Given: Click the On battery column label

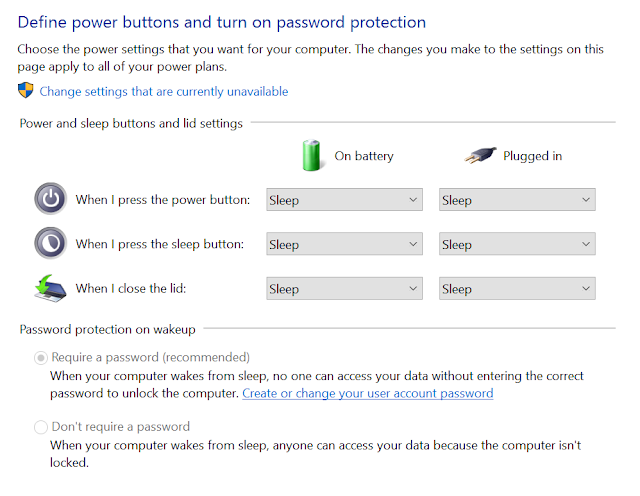Looking at the screenshot, I should click(364, 156).
